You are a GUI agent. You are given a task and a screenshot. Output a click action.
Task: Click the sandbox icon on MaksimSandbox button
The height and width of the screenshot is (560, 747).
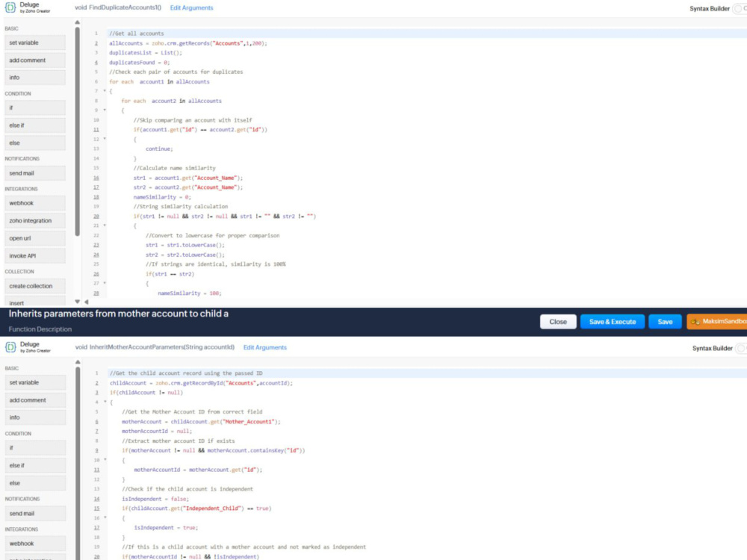[x=695, y=322]
